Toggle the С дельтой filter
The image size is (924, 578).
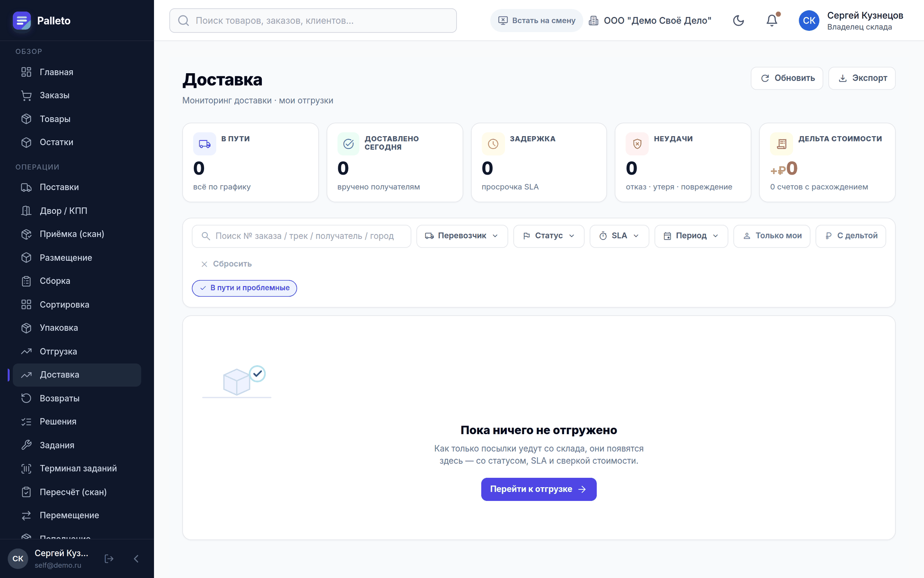click(x=851, y=236)
